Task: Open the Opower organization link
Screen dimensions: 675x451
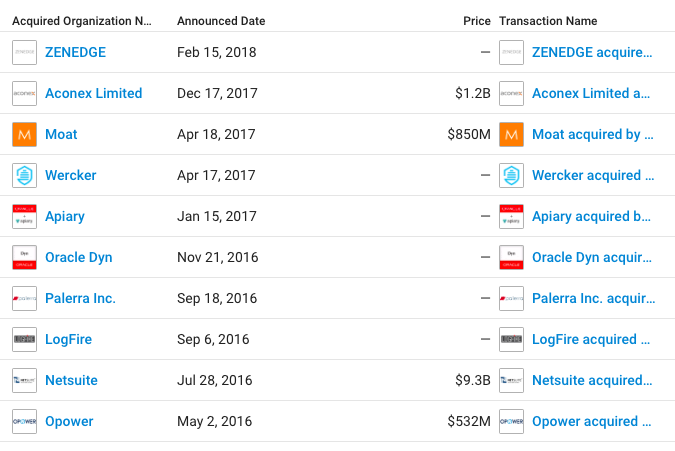Action: pyautogui.click(x=69, y=421)
